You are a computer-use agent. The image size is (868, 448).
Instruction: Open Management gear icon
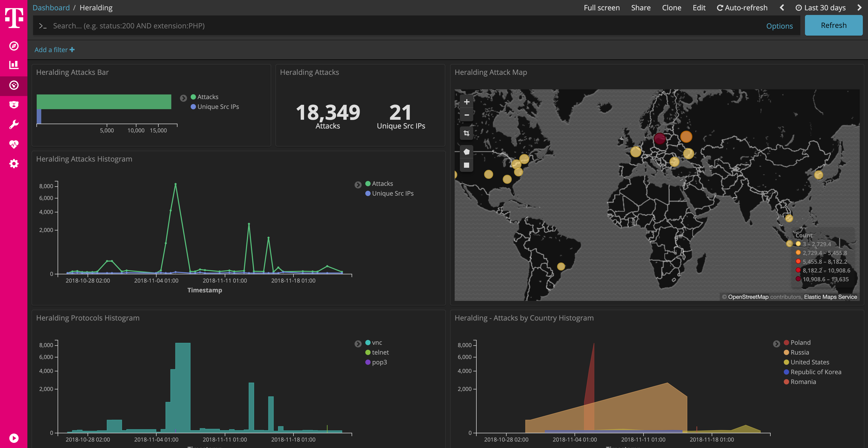(14, 164)
